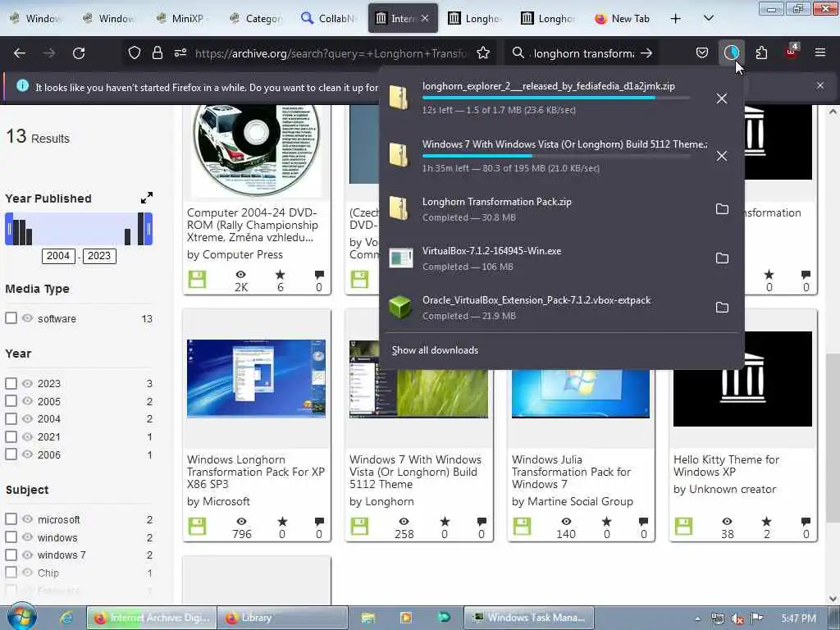Open the Action Center flag tray icon
840x630 pixels.
(x=756, y=619)
